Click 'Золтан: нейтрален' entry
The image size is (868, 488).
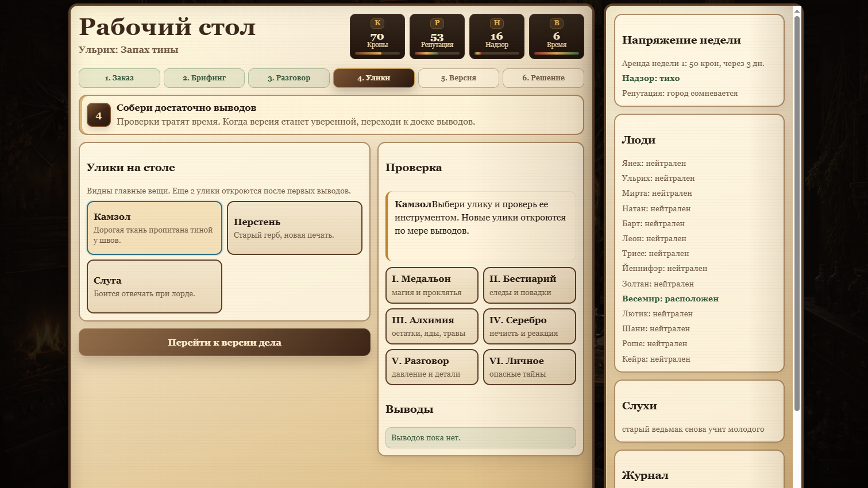point(658,284)
